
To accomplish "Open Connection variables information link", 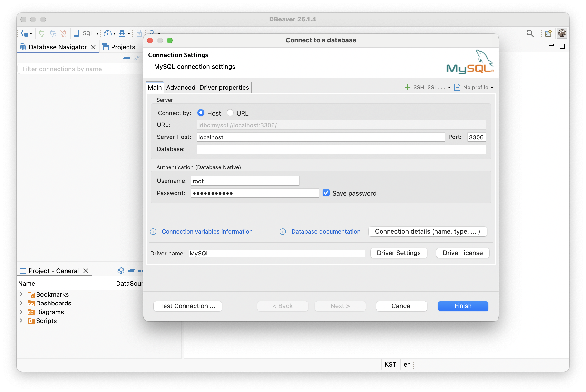I will pyautogui.click(x=207, y=232).
